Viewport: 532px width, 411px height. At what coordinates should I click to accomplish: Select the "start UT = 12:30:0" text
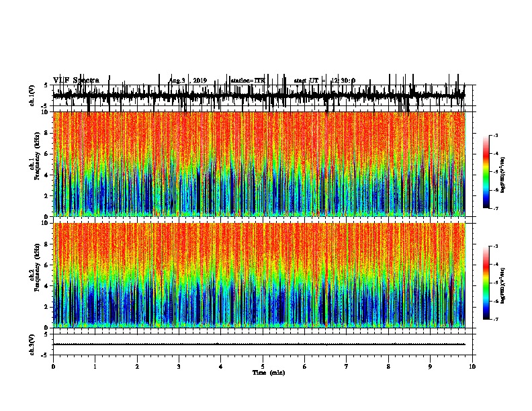coord(324,81)
